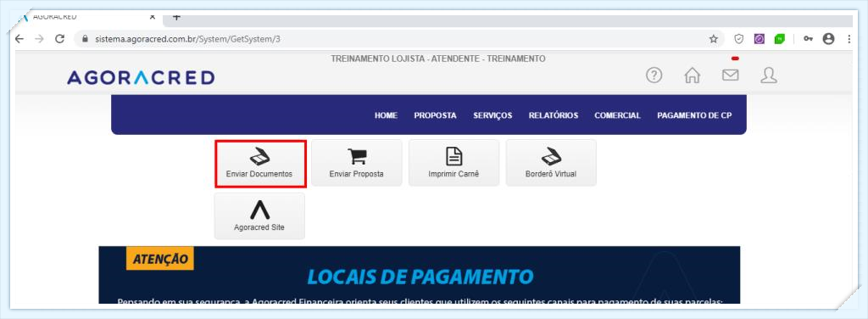Image resolution: width=868 pixels, height=319 pixels.
Task: Open the Agoracred Site tile
Action: click(259, 216)
